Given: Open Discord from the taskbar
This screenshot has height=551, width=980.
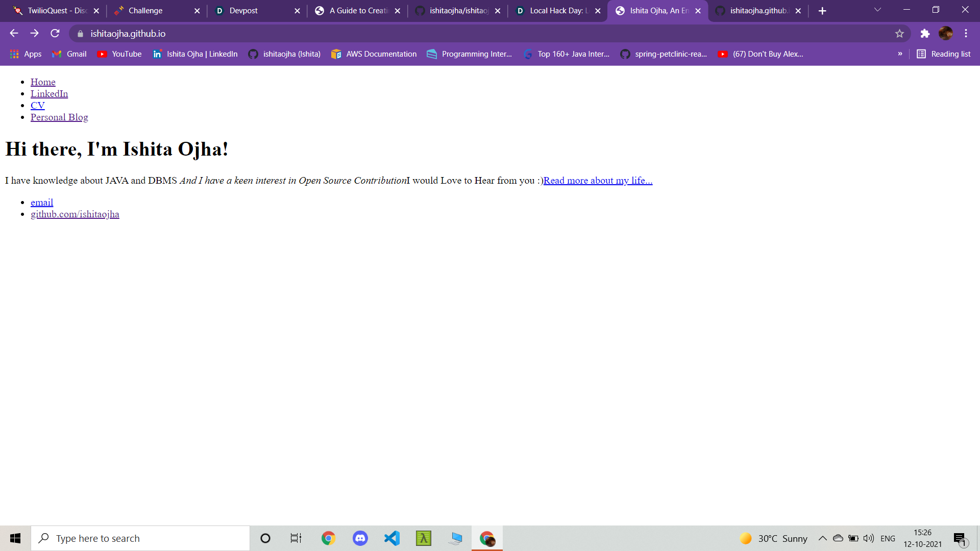Looking at the screenshot, I should pyautogui.click(x=360, y=538).
